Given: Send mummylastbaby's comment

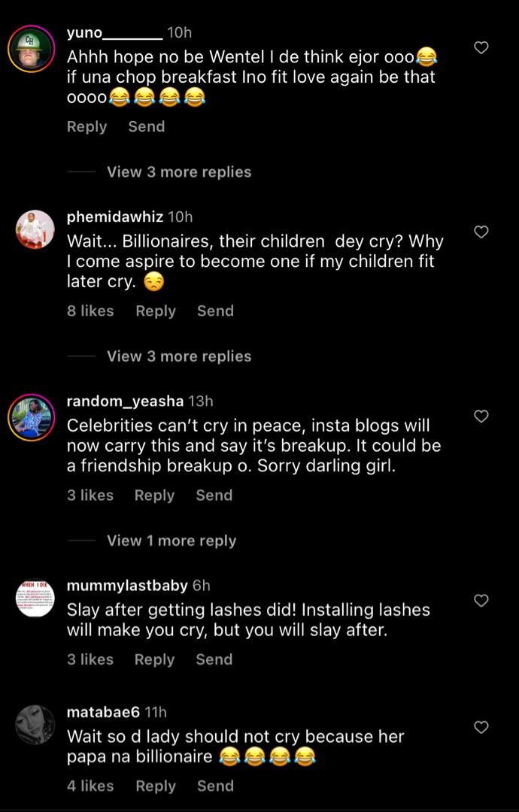Looking at the screenshot, I should [214, 659].
